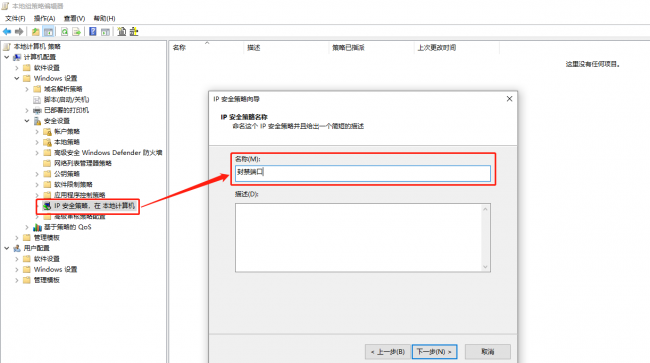
Task: Select 高级安全 Windows Defender 防火墙 tree row
Action: click(x=108, y=153)
